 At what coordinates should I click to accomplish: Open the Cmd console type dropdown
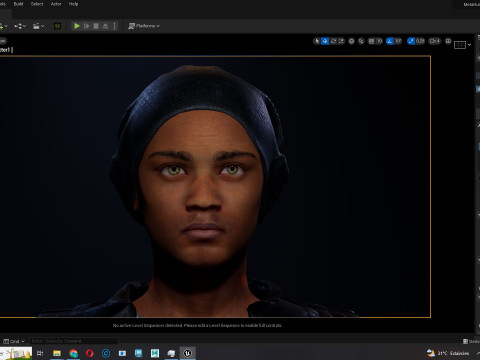[14, 341]
